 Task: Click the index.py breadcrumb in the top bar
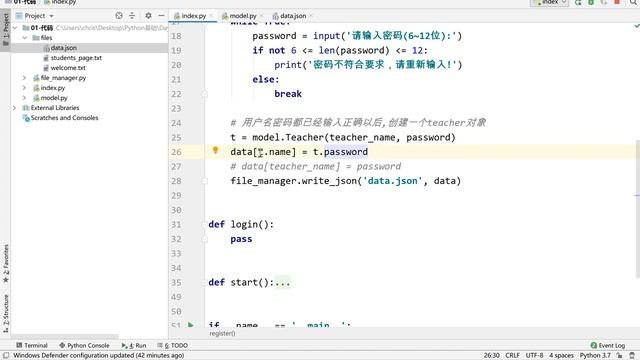point(60,2)
